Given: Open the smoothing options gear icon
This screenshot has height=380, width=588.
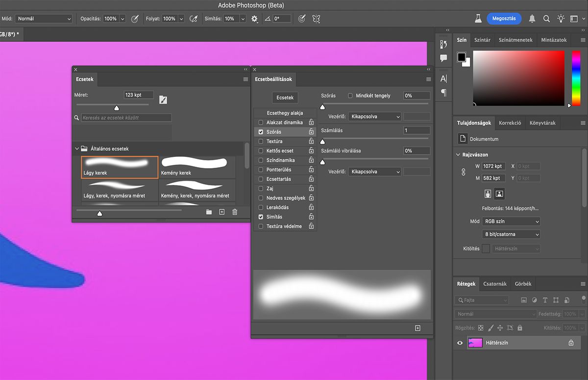Looking at the screenshot, I should pos(254,19).
